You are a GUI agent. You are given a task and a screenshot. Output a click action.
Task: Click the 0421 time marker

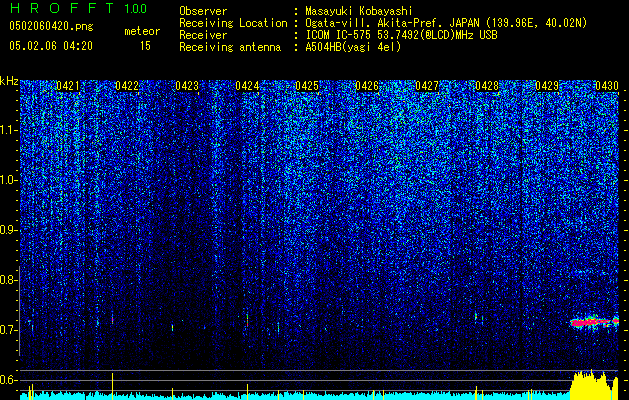point(68,86)
